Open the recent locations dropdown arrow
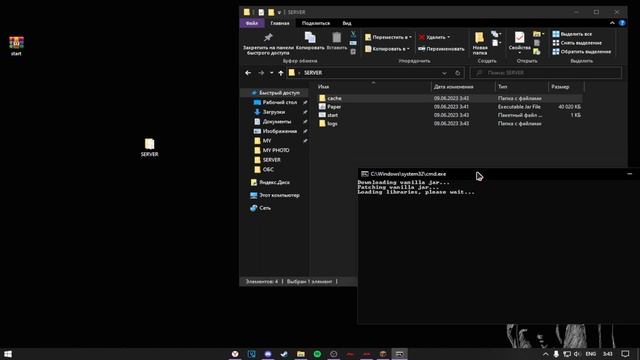640x360 pixels. tap(271, 73)
